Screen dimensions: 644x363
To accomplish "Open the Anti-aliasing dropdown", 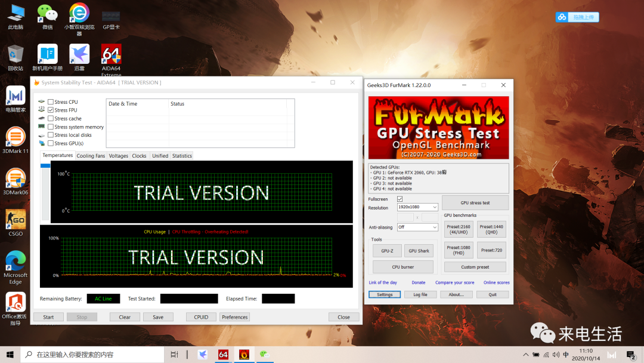I will click(417, 227).
